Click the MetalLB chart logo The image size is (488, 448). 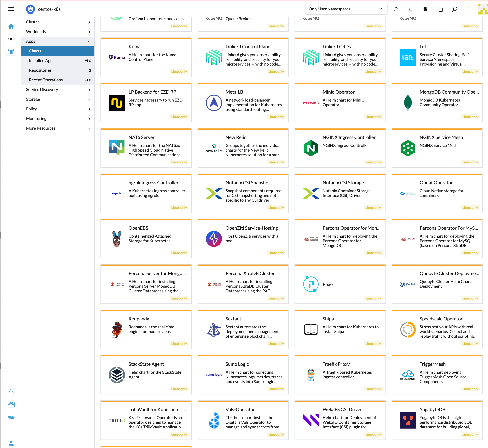[214, 103]
